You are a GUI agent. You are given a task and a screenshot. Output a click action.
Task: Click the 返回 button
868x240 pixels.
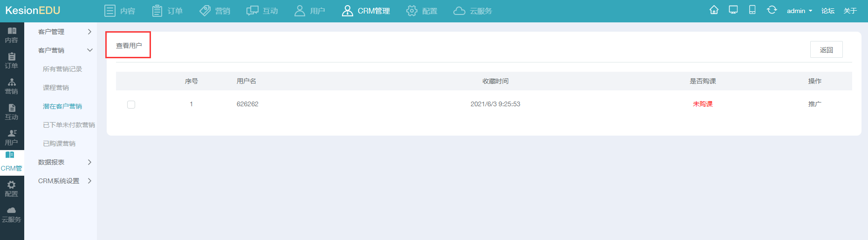click(826, 49)
